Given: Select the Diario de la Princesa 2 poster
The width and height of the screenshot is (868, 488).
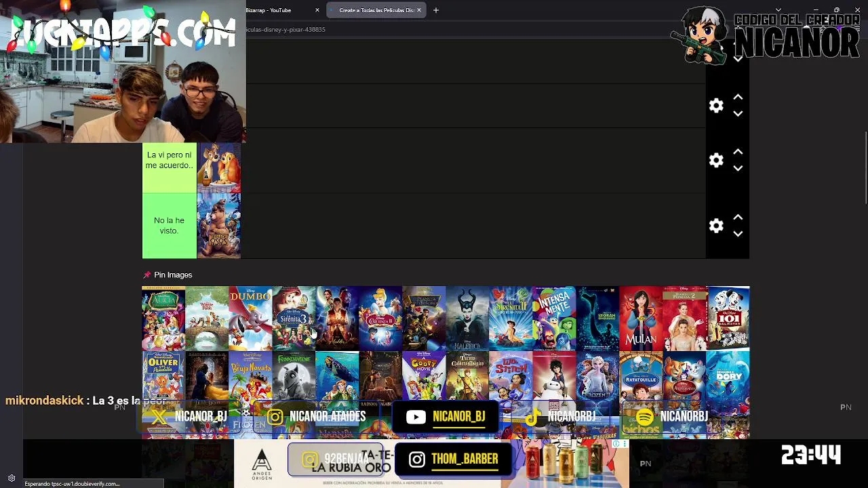Looking at the screenshot, I should pyautogui.click(x=684, y=318).
